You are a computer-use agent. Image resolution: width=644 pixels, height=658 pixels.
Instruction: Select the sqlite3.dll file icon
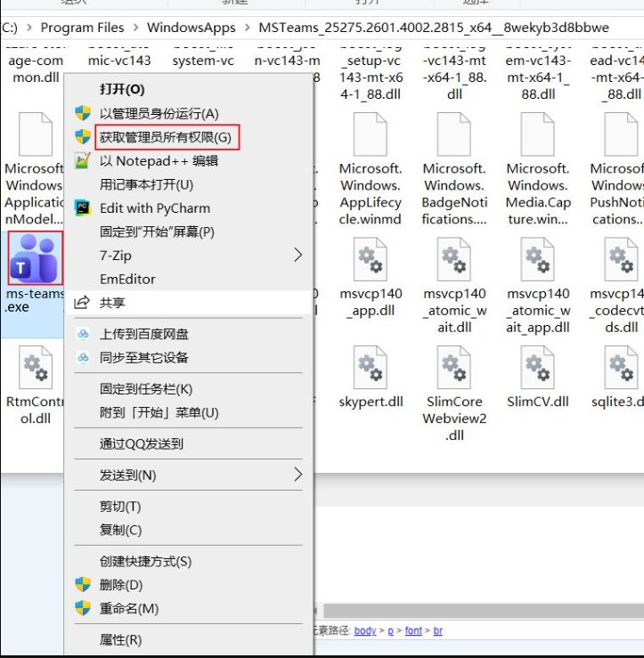(621, 367)
